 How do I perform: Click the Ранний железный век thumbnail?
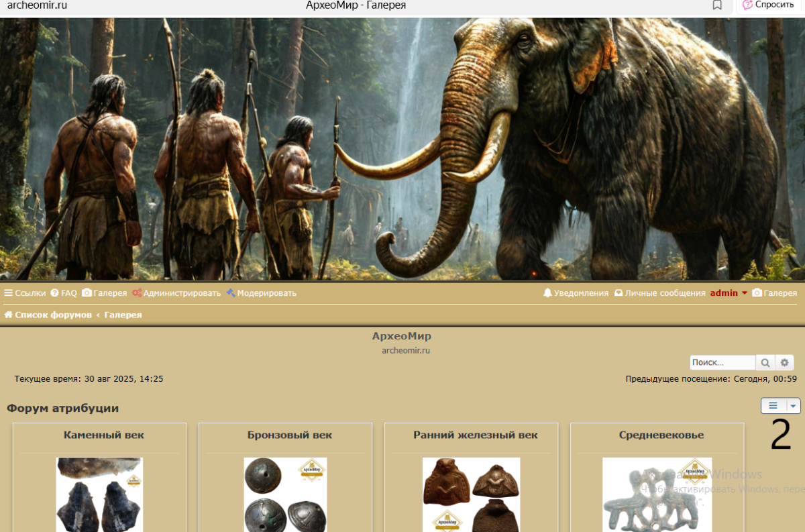point(471,494)
